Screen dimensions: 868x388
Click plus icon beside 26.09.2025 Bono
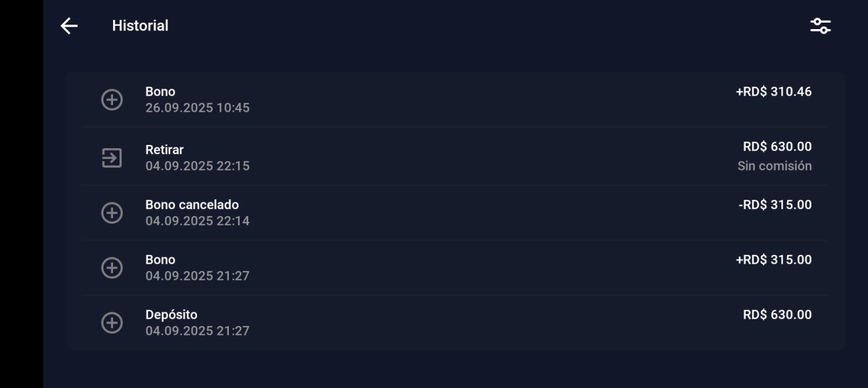[x=112, y=100]
